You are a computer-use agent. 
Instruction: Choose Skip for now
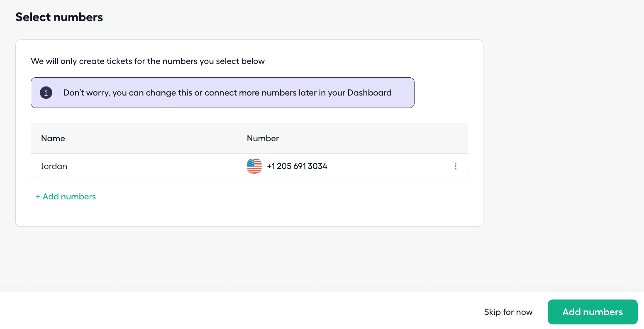508,312
